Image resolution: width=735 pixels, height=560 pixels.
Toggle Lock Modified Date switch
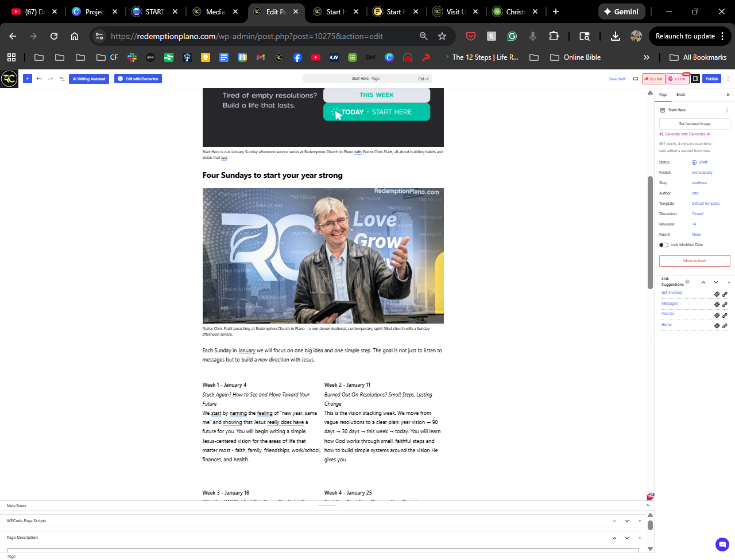[664, 245]
